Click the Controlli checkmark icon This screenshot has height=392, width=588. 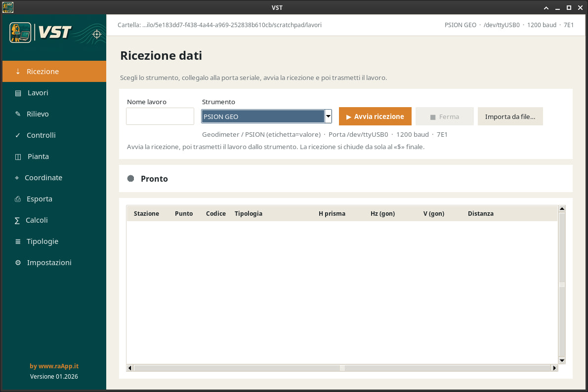point(18,135)
